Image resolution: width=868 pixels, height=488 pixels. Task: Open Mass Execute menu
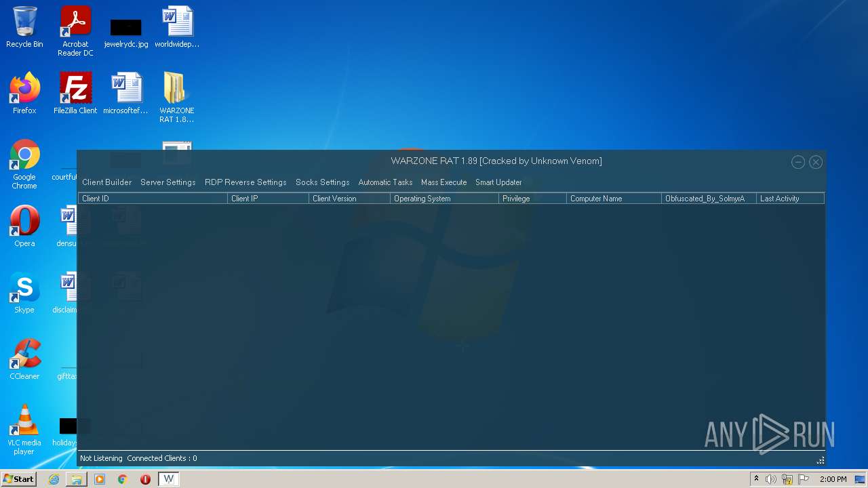coord(444,182)
